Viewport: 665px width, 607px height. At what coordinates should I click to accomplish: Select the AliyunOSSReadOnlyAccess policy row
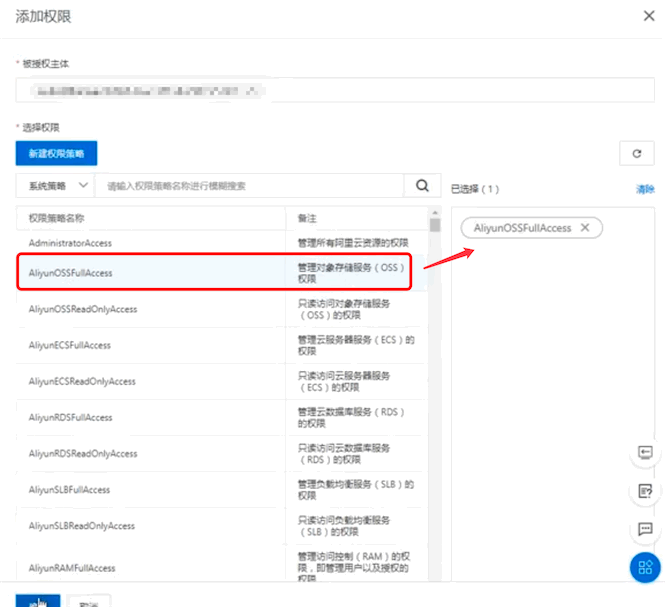tap(221, 309)
